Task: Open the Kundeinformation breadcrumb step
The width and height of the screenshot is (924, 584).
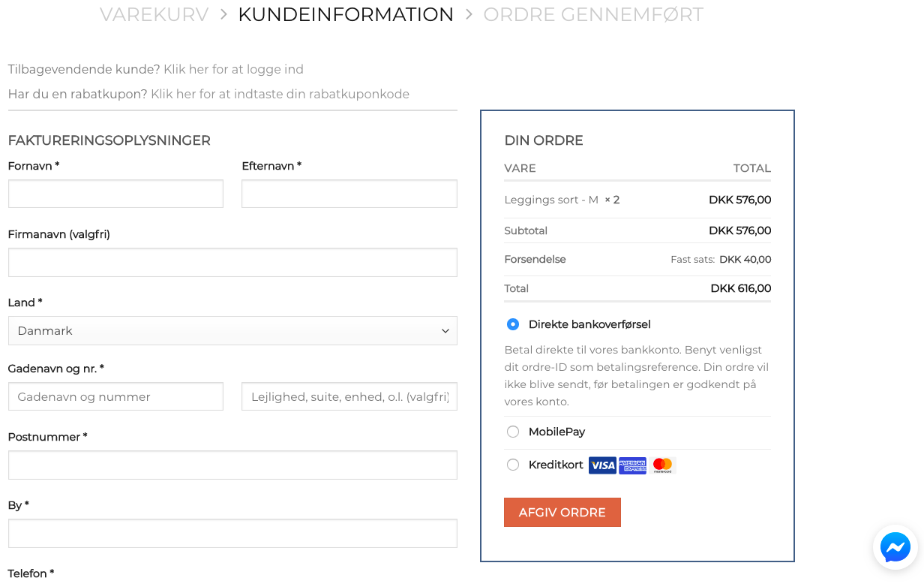Action: (x=346, y=15)
